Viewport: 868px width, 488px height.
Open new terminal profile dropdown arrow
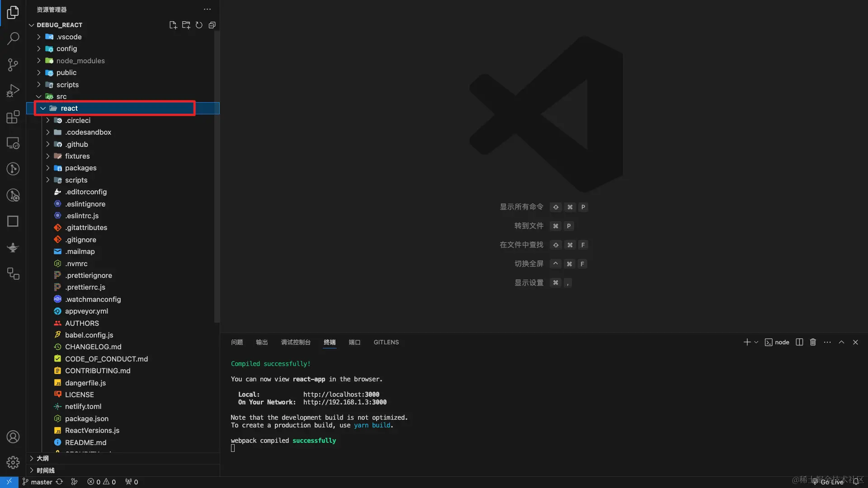point(756,342)
